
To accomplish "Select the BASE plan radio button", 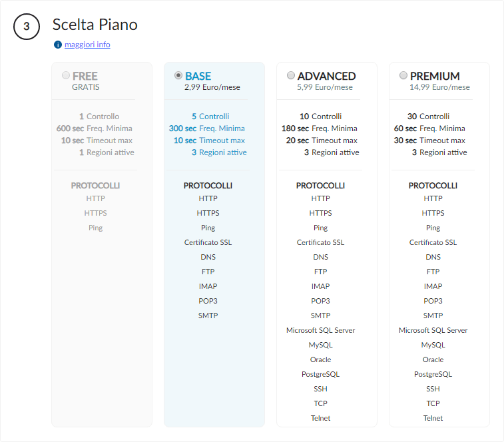I will click(178, 76).
